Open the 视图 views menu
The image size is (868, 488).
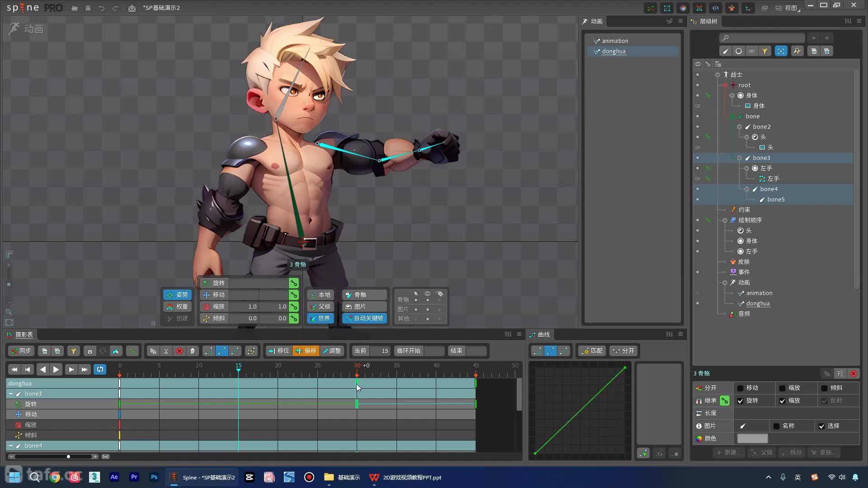pos(787,8)
